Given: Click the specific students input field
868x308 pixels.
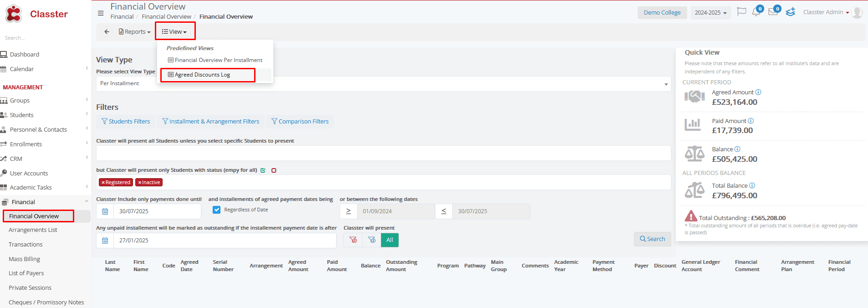Looking at the screenshot, I should point(383,153).
